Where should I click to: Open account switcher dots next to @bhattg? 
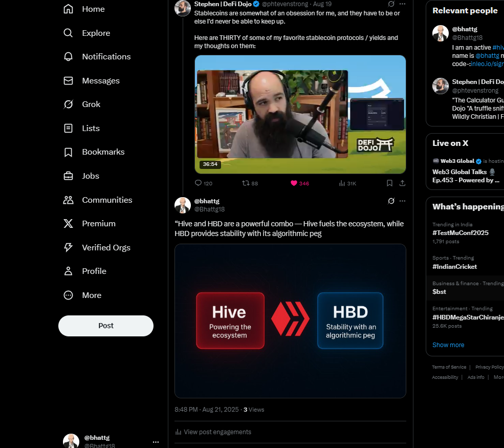(156, 442)
